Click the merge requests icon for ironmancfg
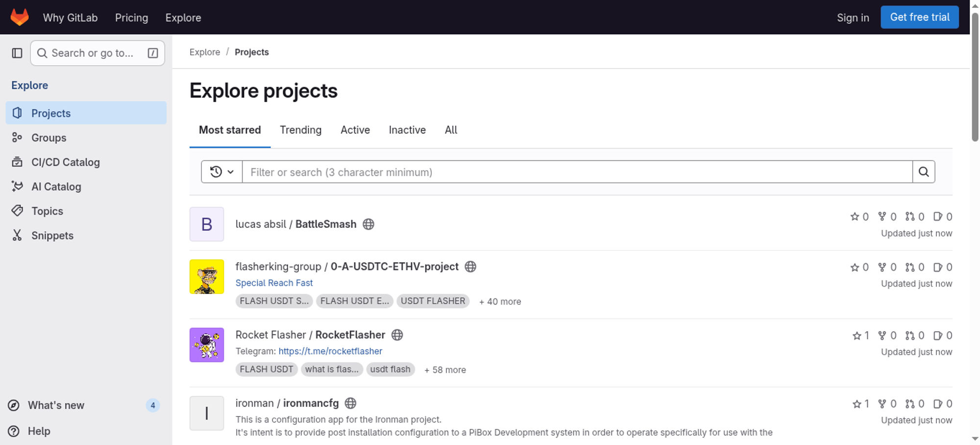980x445 pixels. pyautogui.click(x=910, y=404)
